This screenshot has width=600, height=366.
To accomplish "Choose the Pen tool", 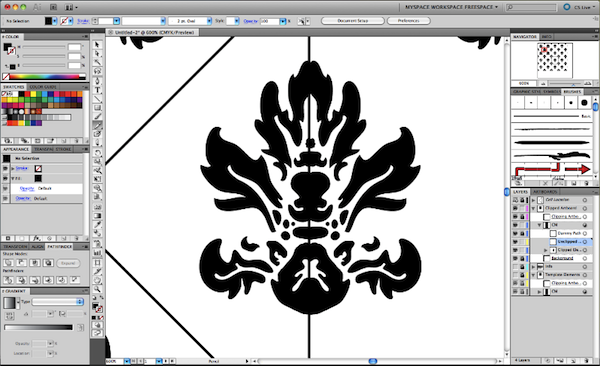I will [x=97, y=81].
